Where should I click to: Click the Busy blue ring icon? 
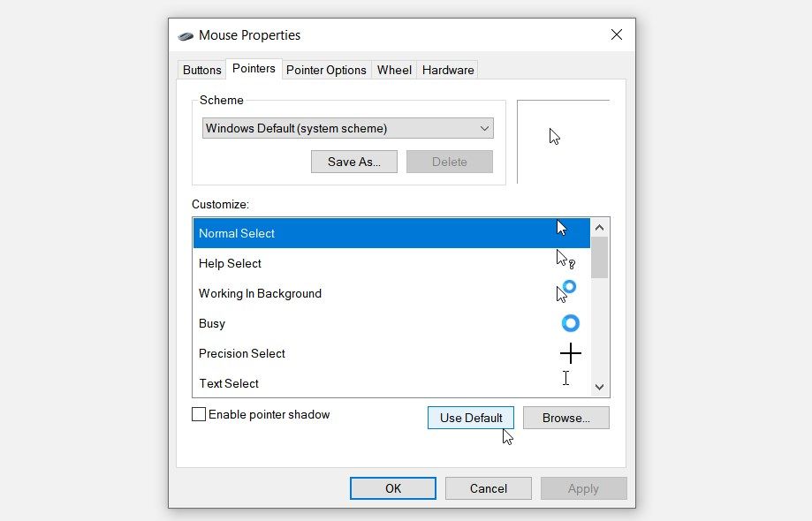point(570,323)
